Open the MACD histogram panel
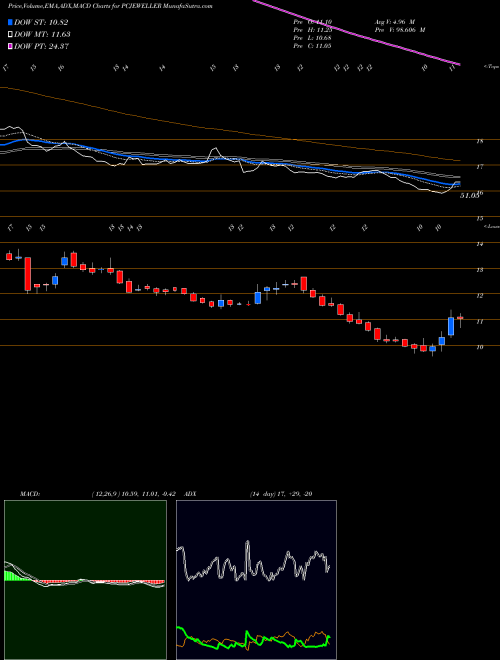Screen dimensions: 500x660 tap(85, 580)
